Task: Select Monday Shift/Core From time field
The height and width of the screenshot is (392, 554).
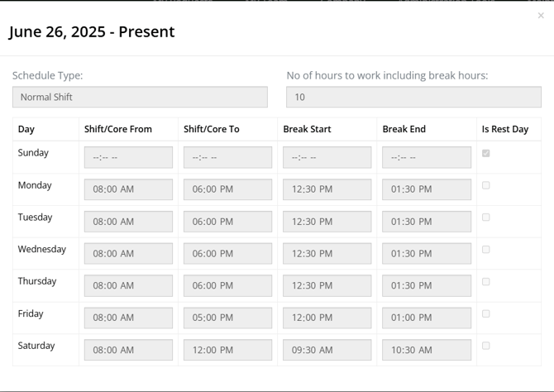Action: (128, 189)
